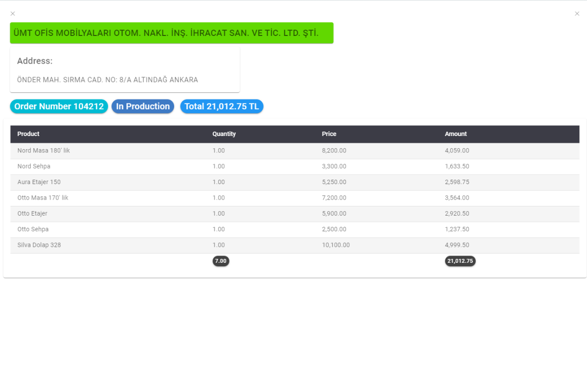Click the green company name banner

172,33
